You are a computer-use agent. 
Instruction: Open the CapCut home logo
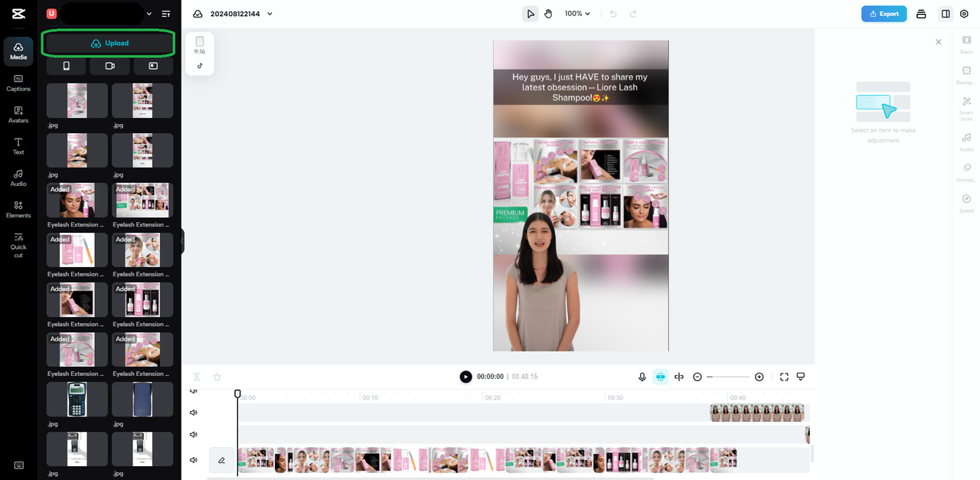(x=18, y=13)
